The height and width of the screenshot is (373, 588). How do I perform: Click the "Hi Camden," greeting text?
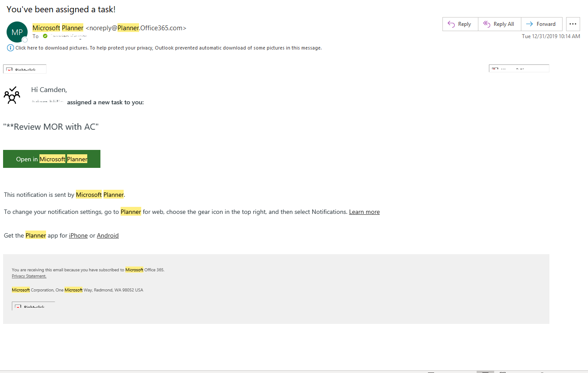49,90
